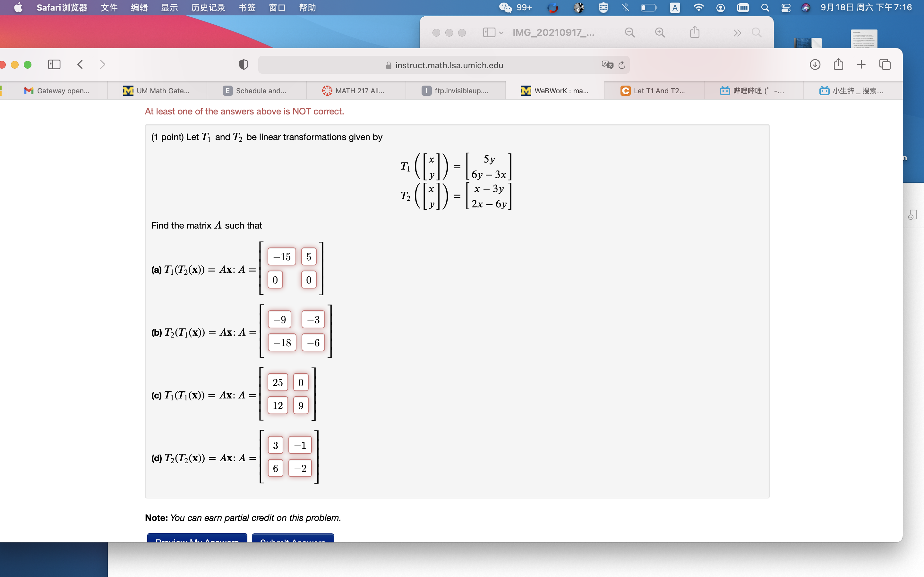Open the sidebar view options chevron in Preview
Image resolution: width=924 pixels, height=577 pixels.
point(501,33)
